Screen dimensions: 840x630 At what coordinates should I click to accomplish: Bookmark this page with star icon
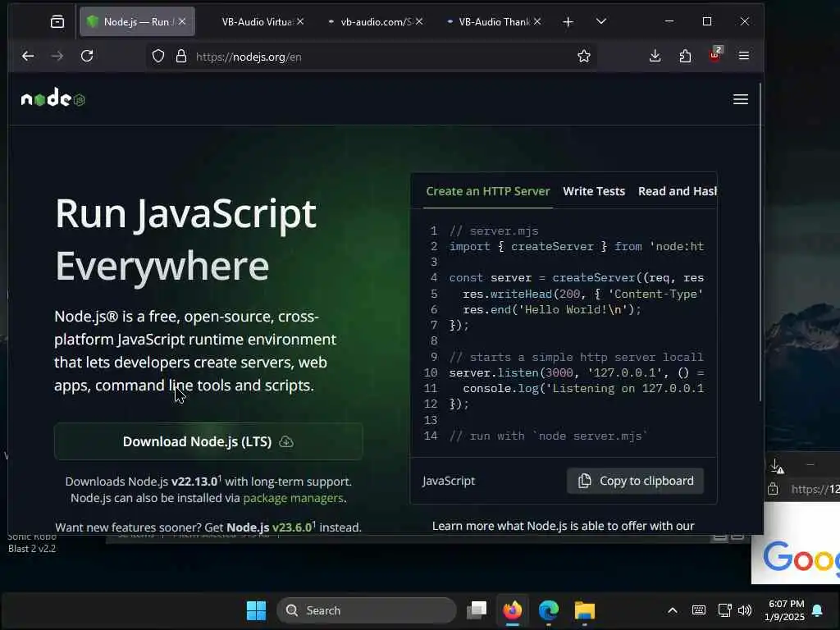(584, 56)
